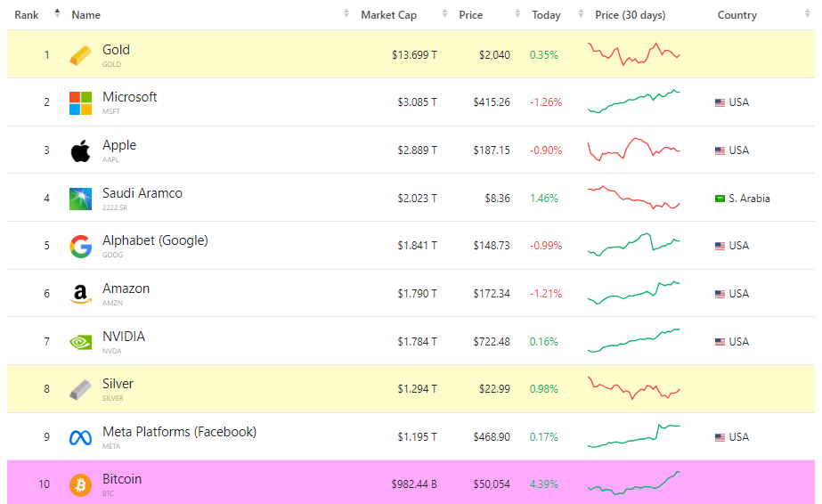Click Silver 30-day price chart
Screen dimensions: 822x504
[634, 388]
